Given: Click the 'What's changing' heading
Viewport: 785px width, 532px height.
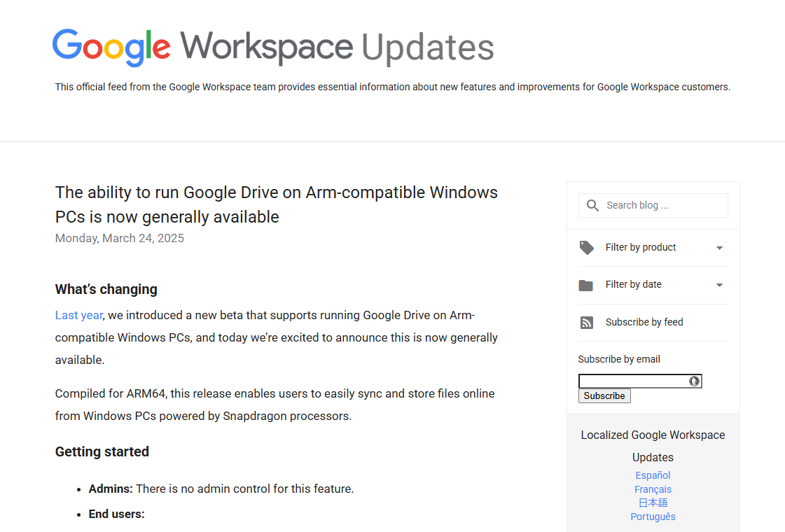Looking at the screenshot, I should click(106, 289).
